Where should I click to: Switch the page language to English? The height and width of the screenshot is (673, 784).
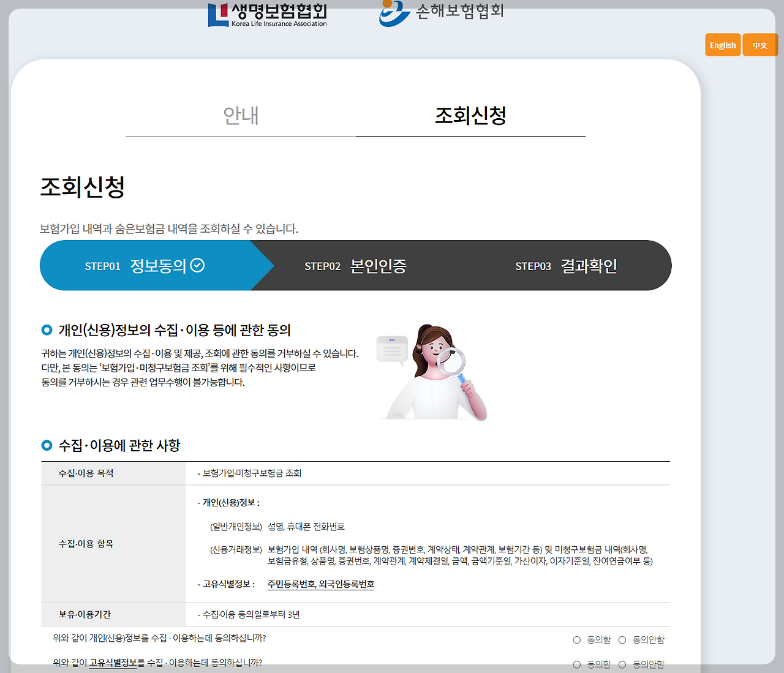coord(723,45)
